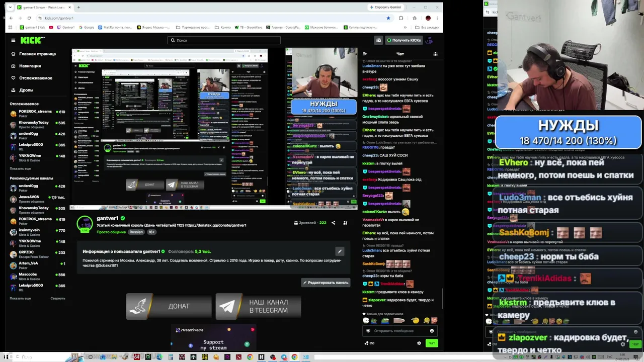The width and height of the screenshot is (644, 362).
Task: Open KhovanskyToday in followed channels
Action: coord(38,125)
